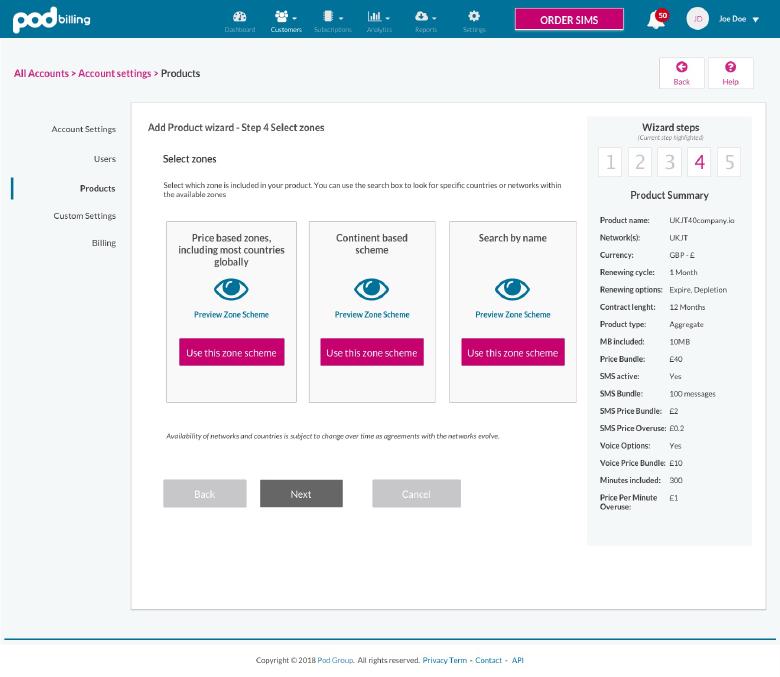Open notifications bell with 50 badge
Image resolution: width=780 pixels, height=677 pixels.
click(x=657, y=19)
